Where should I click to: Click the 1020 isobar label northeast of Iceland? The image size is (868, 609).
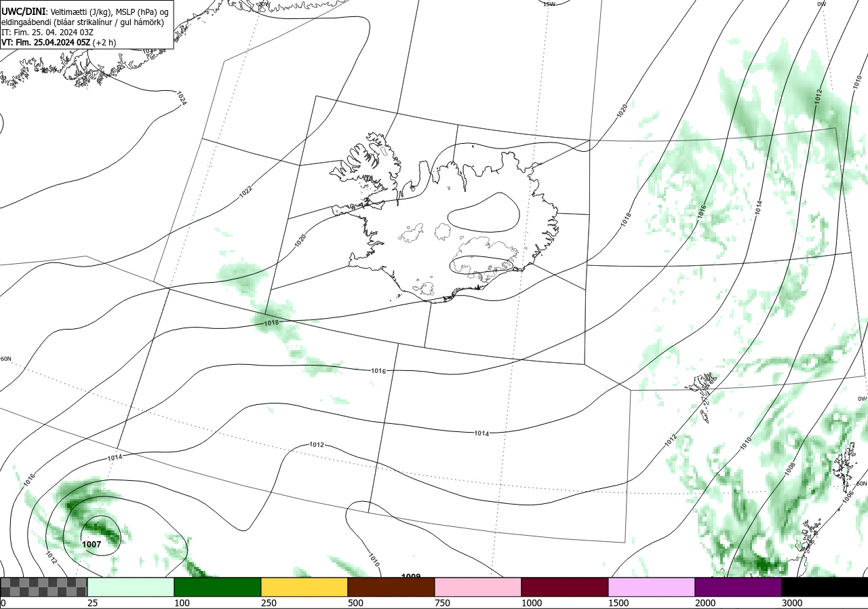[x=622, y=111]
